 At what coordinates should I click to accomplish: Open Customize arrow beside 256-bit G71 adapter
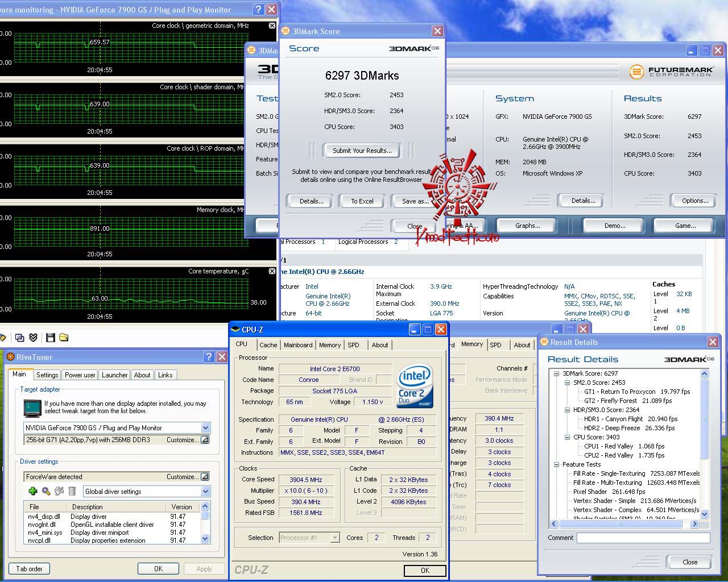click(x=205, y=440)
